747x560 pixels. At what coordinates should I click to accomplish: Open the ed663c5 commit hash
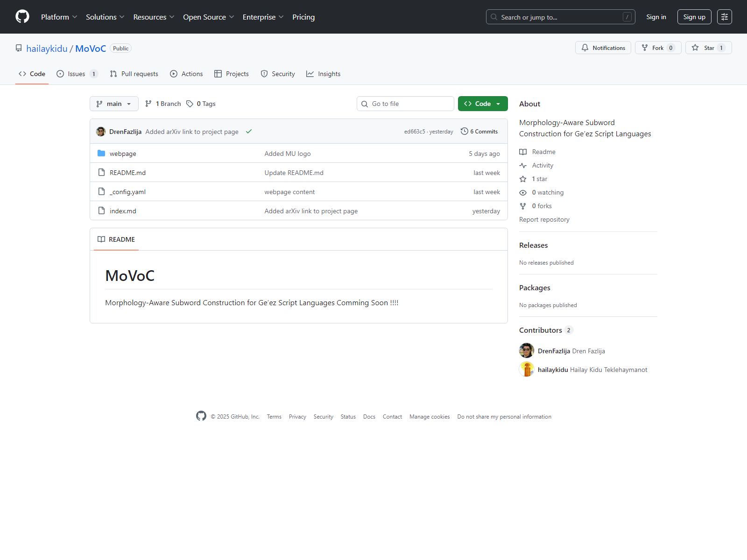415,132
